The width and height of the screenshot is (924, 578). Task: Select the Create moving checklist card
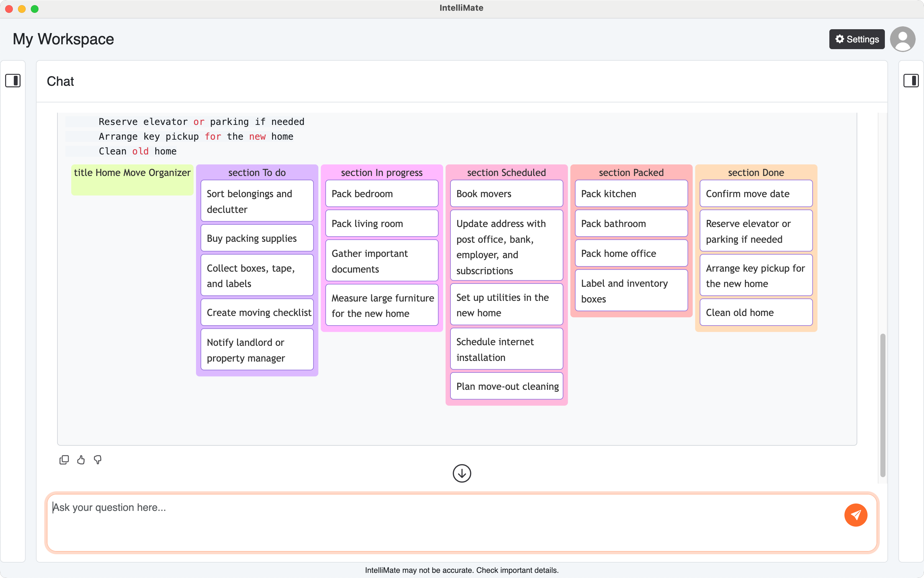click(x=257, y=312)
